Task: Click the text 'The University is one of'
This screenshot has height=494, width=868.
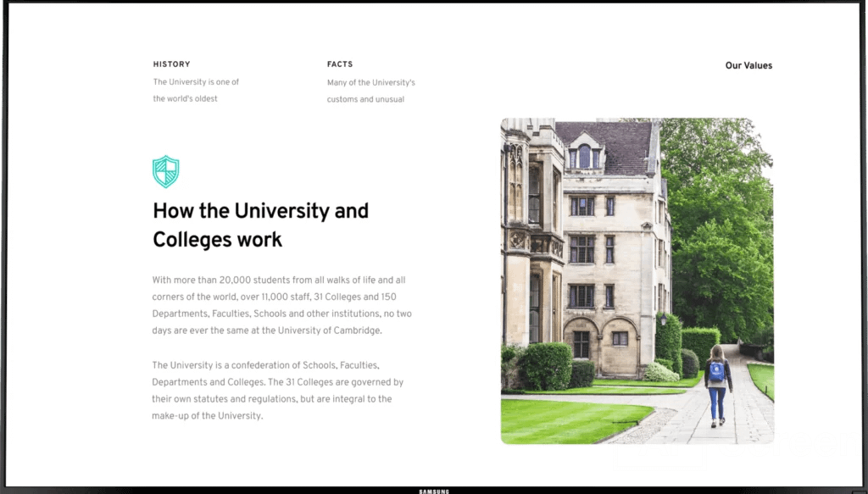Action: tap(196, 82)
